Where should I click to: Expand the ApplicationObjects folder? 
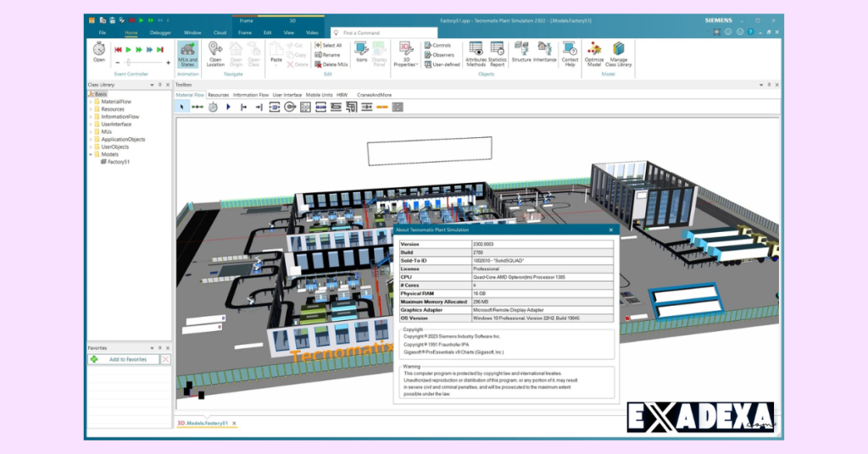click(91, 140)
